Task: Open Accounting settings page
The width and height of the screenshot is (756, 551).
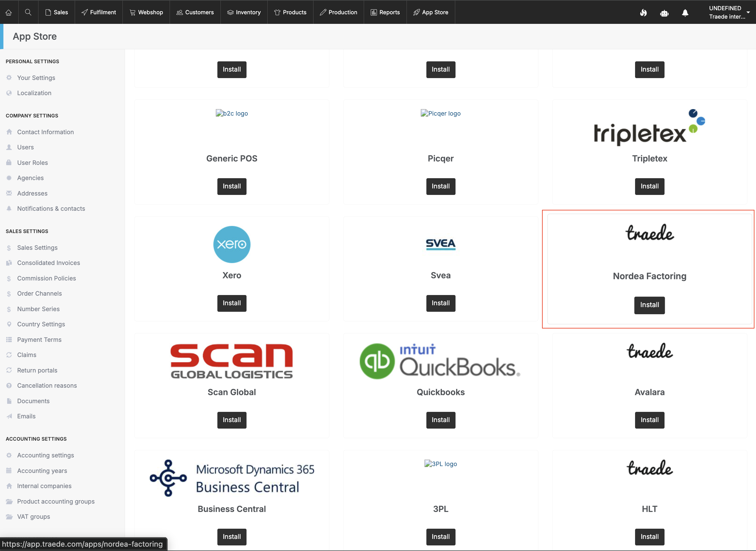Action: click(46, 455)
